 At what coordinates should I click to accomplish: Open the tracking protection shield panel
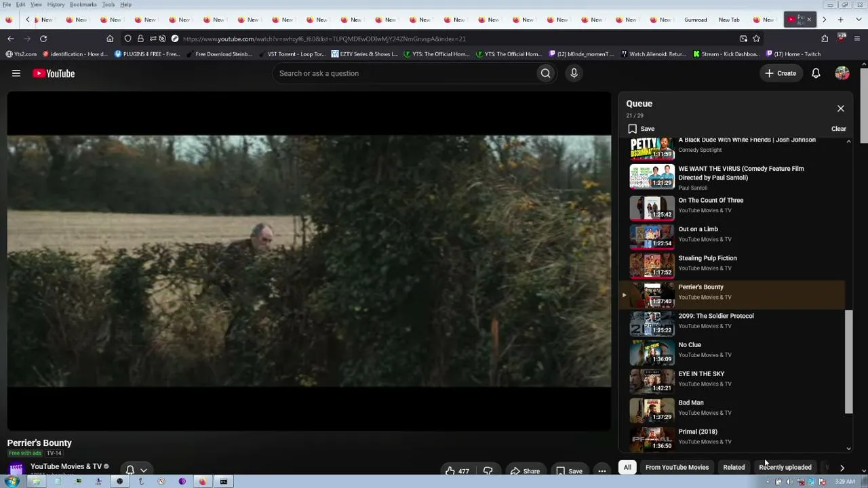tap(127, 39)
